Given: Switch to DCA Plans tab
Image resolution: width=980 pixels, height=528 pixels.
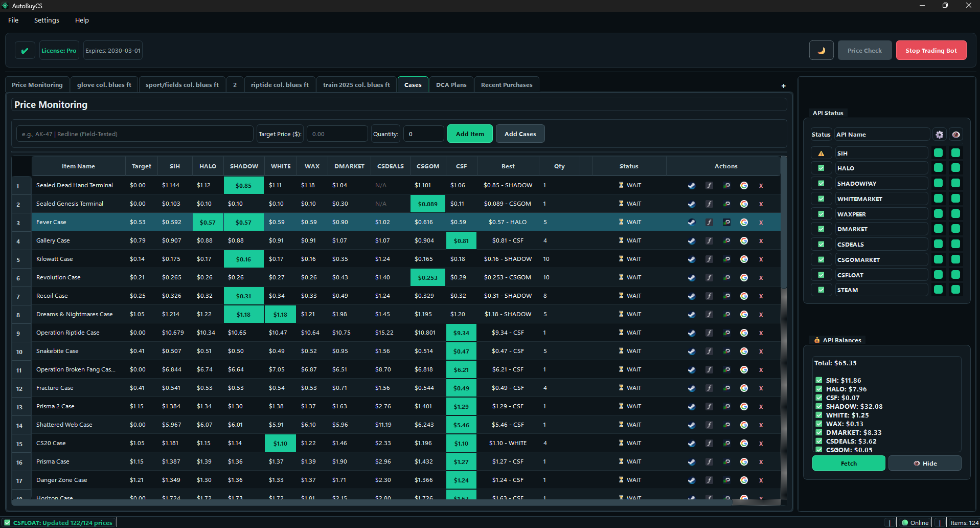Looking at the screenshot, I should click(451, 85).
